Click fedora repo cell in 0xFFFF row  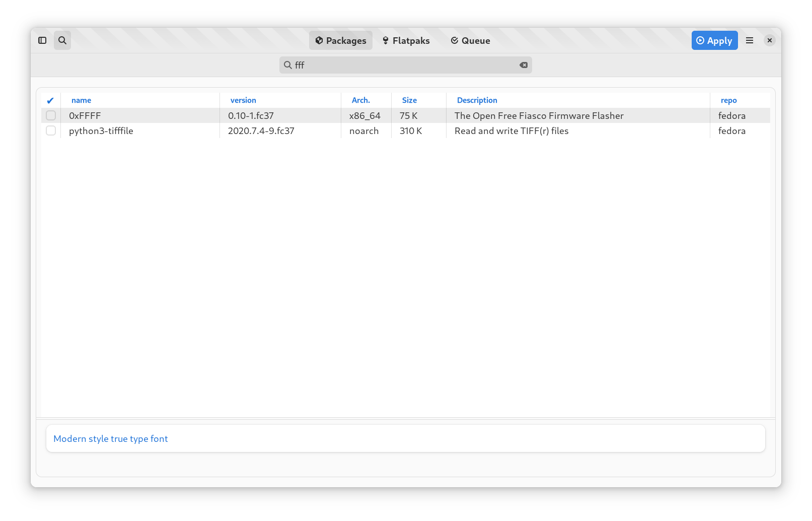tap(732, 115)
